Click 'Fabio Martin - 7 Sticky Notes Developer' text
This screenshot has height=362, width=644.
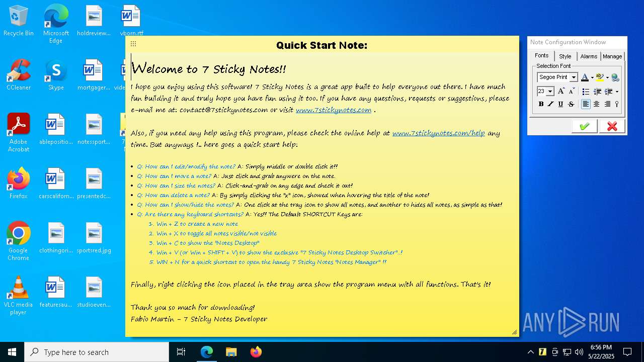[199, 319]
